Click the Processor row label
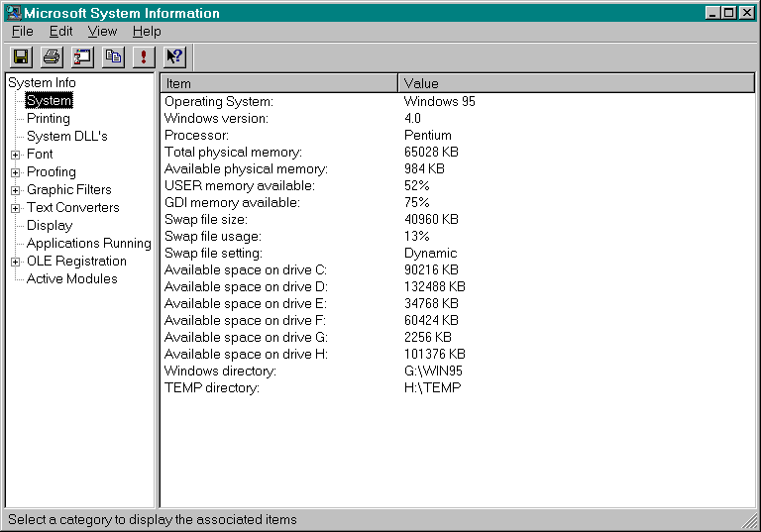Image resolution: width=761 pixels, height=532 pixels. pos(196,136)
